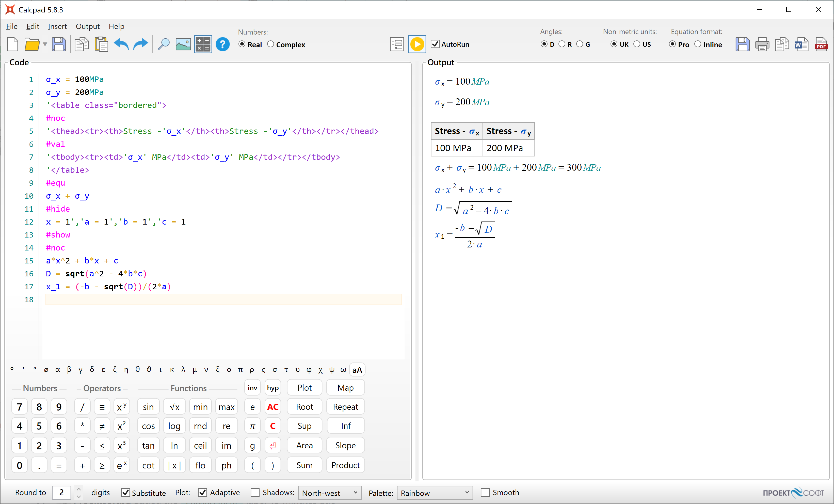The image size is (834, 504).
Task: Open the Output menu
Action: [x=88, y=26]
